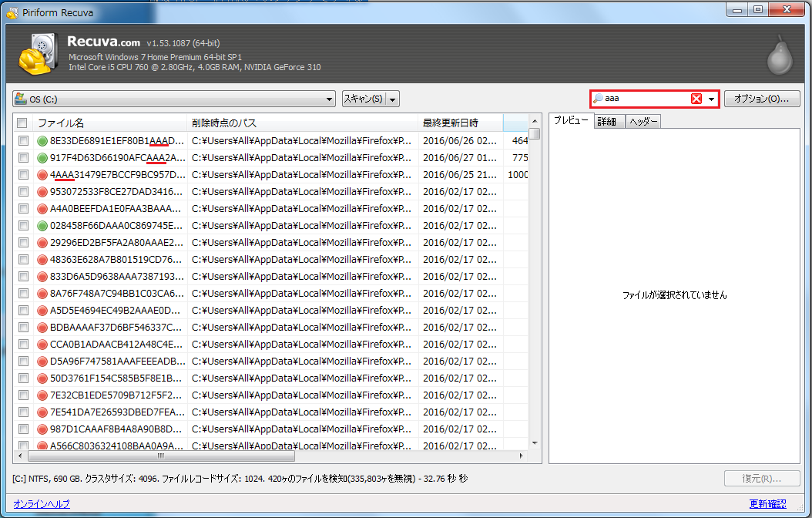Click the file list scroll up arrow

(535, 121)
